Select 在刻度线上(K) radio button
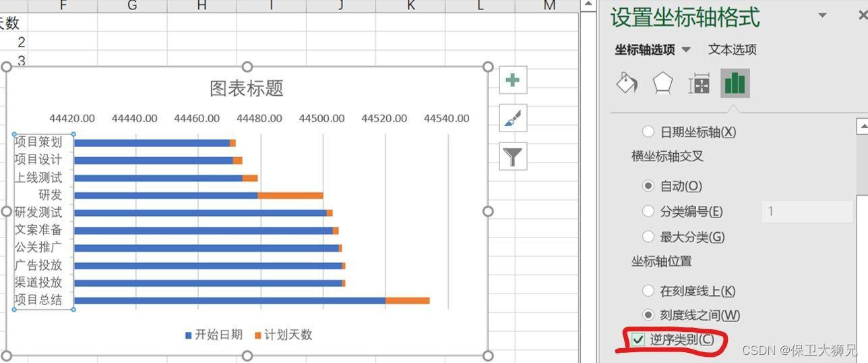Screen dimensions: 868x363 (648, 291)
